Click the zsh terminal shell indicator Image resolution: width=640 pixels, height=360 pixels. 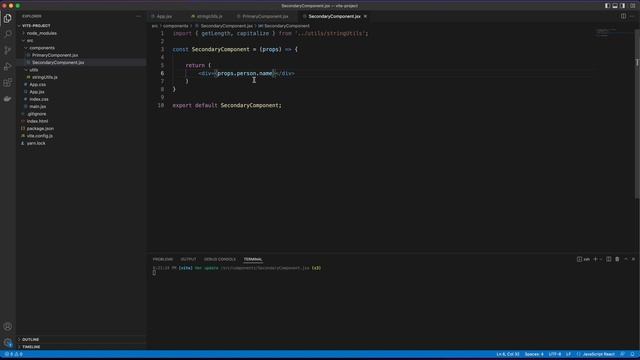pos(583,259)
